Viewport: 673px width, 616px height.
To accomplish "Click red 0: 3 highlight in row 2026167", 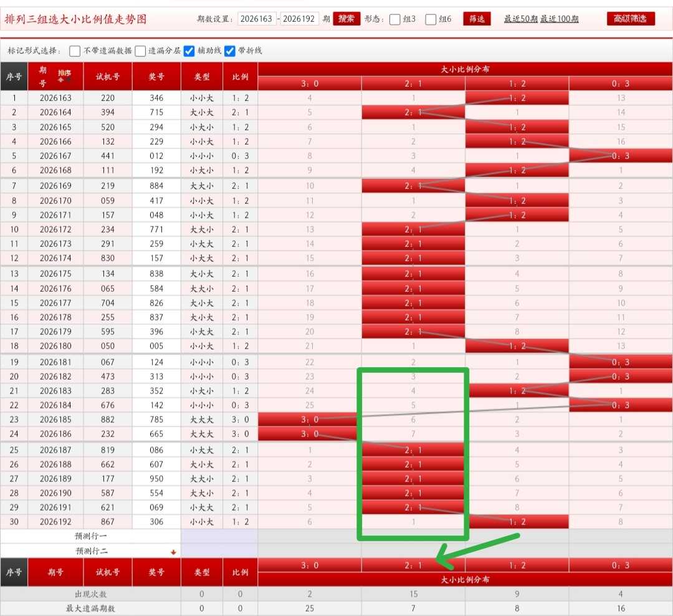I will point(621,155).
